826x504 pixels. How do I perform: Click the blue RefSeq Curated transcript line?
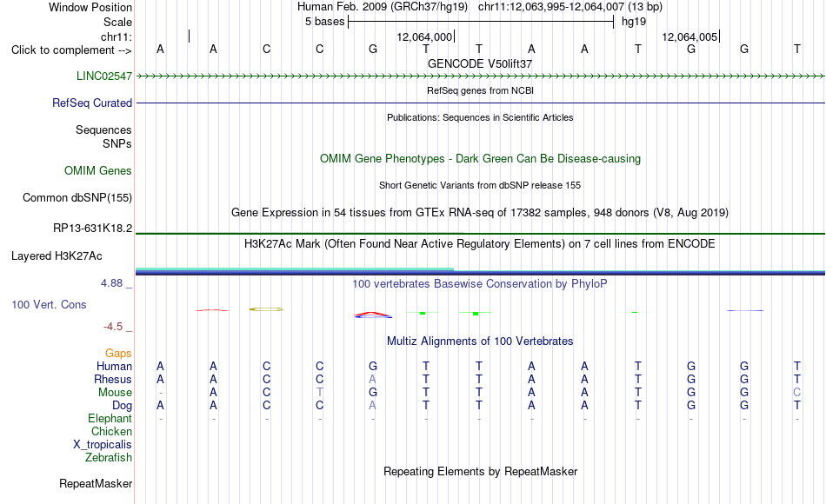tap(480, 103)
